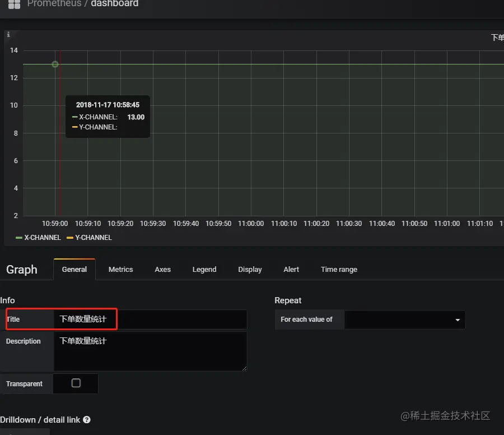Click the green X-CHANNEL legend color swatch
Image resolution: width=504 pixels, height=435 pixels.
[18, 238]
